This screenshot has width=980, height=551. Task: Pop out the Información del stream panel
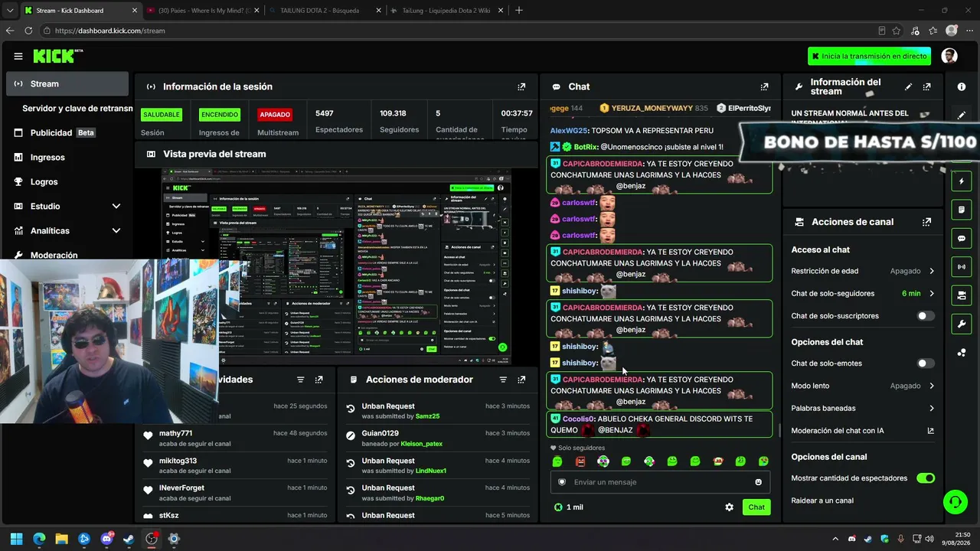pyautogui.click(x=927, y=86)
